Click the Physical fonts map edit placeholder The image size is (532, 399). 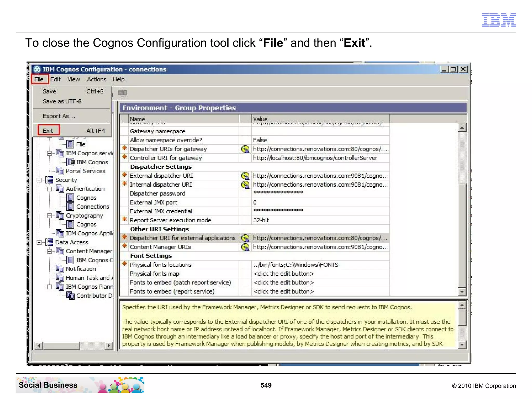click(321, 274)
